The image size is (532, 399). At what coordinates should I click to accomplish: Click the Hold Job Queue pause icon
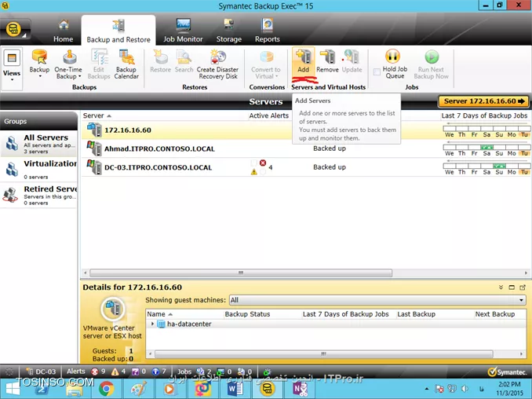(x=392, y=57)
